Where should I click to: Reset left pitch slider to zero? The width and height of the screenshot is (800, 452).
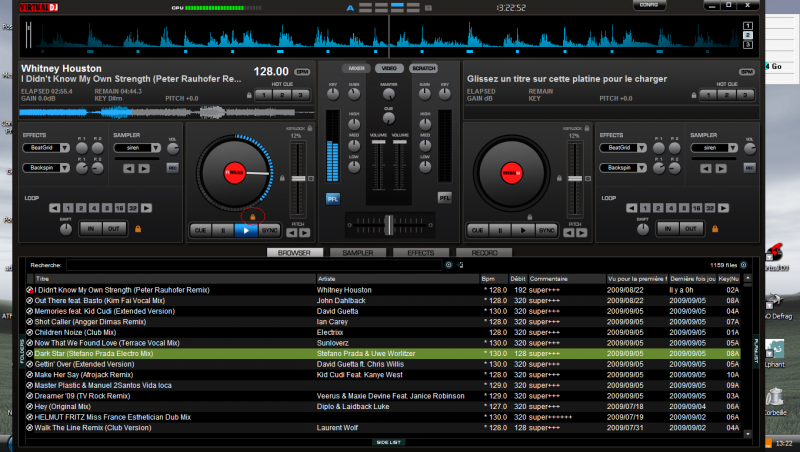point(311,179)
